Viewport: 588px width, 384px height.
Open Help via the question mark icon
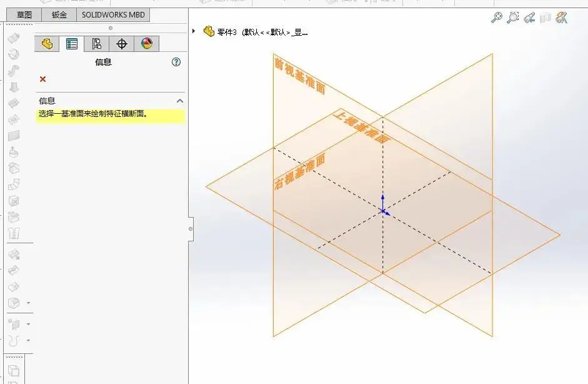click(177, 62)
